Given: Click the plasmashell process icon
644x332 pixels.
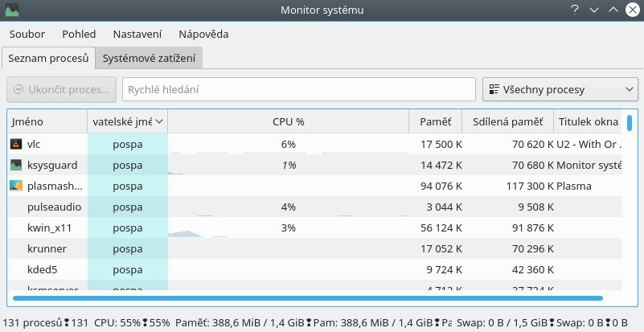Looking at the screenshot, I should (17, 186).
